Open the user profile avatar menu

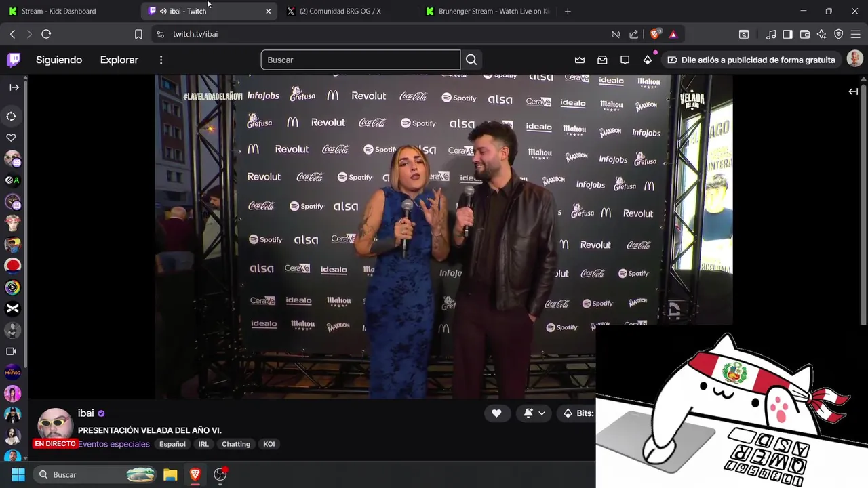click(854, 60)
